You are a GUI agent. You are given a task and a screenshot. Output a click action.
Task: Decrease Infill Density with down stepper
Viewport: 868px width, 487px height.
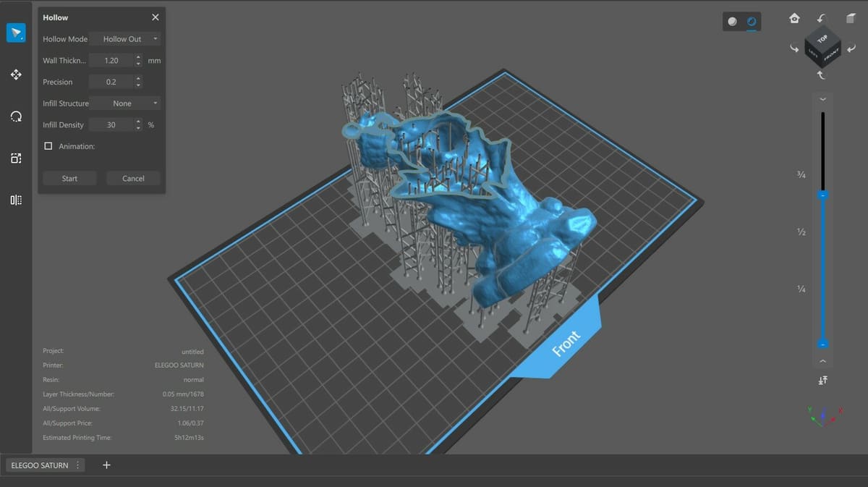tap(138, 129)
